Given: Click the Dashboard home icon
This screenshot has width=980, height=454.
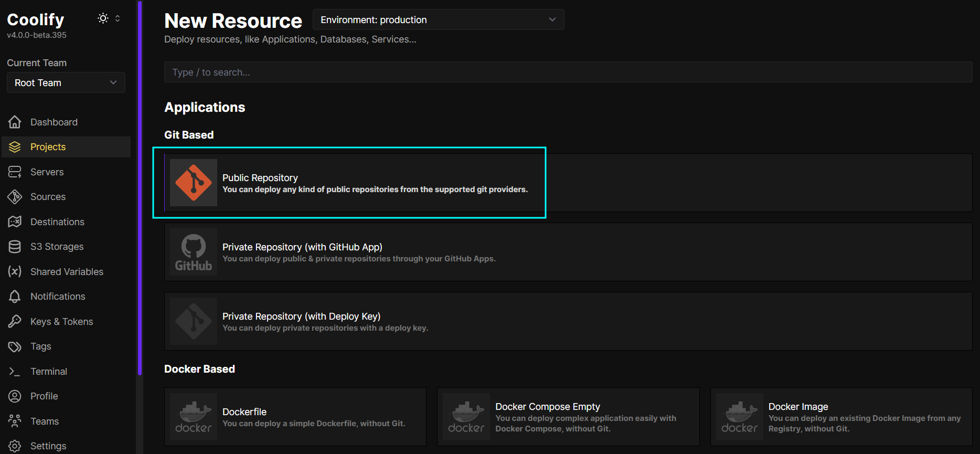Looking at the screenshot, I should [x=15, y=122].
